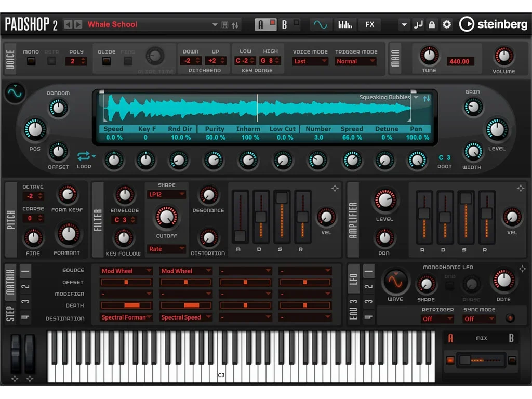Viewport: 532px width, 399px height.
Task: Click the 440.00 tuning value field
Action: pos(459,61)
